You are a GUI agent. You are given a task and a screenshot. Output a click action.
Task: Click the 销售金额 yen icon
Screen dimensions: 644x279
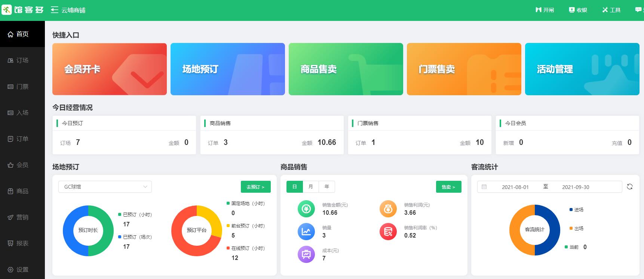point(306,209)
